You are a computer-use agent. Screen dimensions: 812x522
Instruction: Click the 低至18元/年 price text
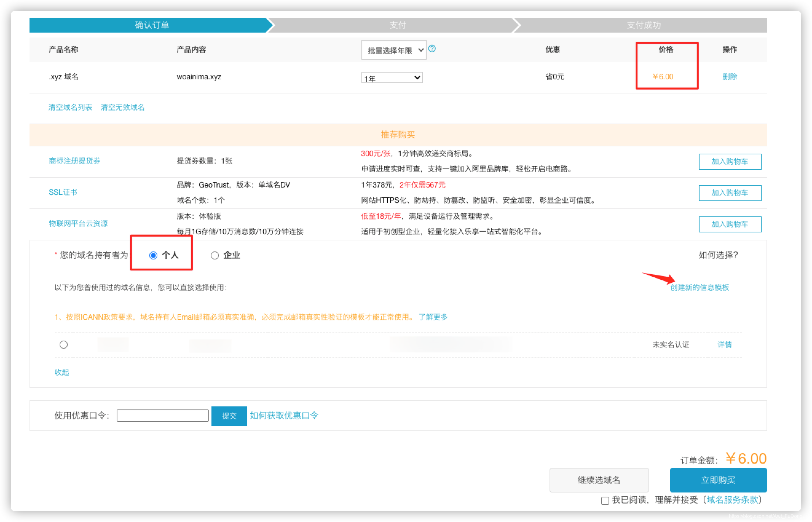coord(381,216)
